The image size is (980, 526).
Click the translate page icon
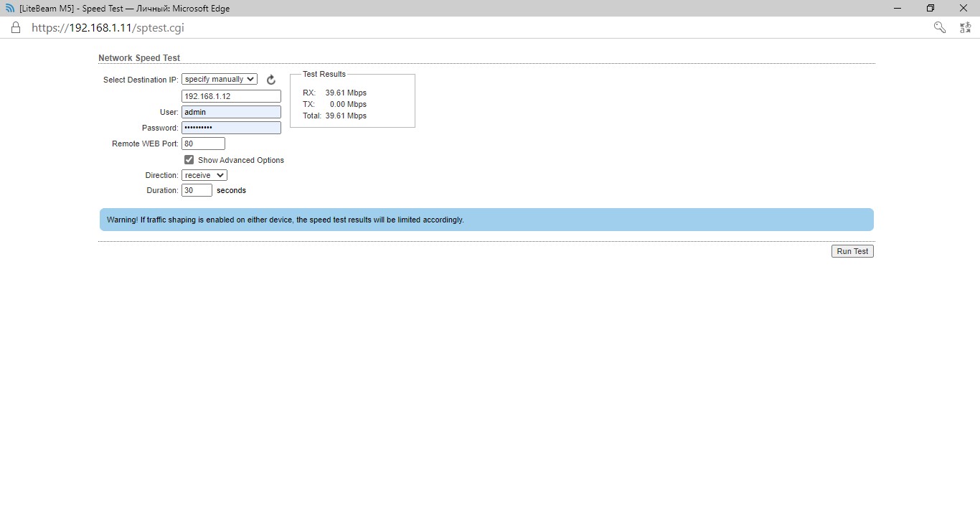point(965,27)
